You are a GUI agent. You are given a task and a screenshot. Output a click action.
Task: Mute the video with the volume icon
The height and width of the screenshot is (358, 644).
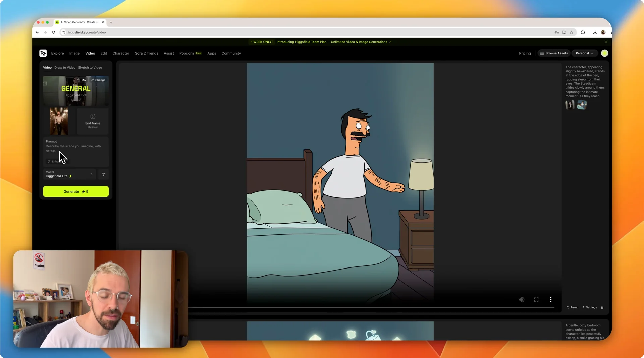pos(521,300)
